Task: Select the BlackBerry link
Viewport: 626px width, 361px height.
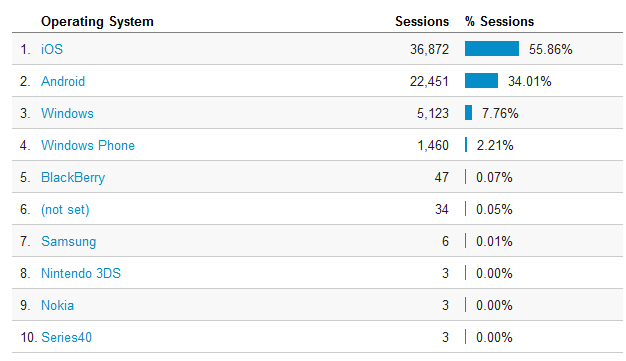Action: tap(73, 177)
